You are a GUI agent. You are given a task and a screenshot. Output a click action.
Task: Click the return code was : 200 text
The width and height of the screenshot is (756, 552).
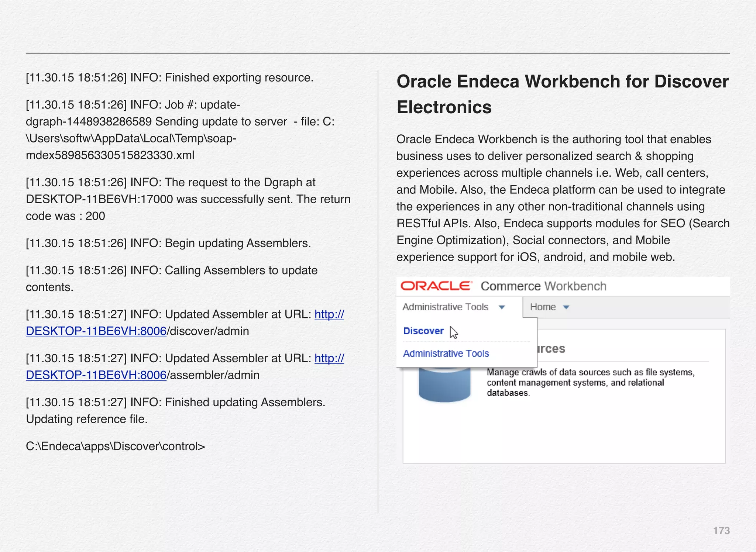click(65, 216)
